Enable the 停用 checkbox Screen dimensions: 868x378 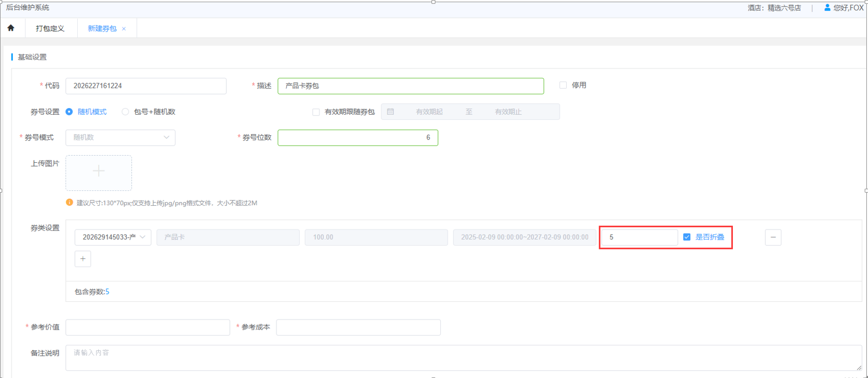[x=563, y=86]
